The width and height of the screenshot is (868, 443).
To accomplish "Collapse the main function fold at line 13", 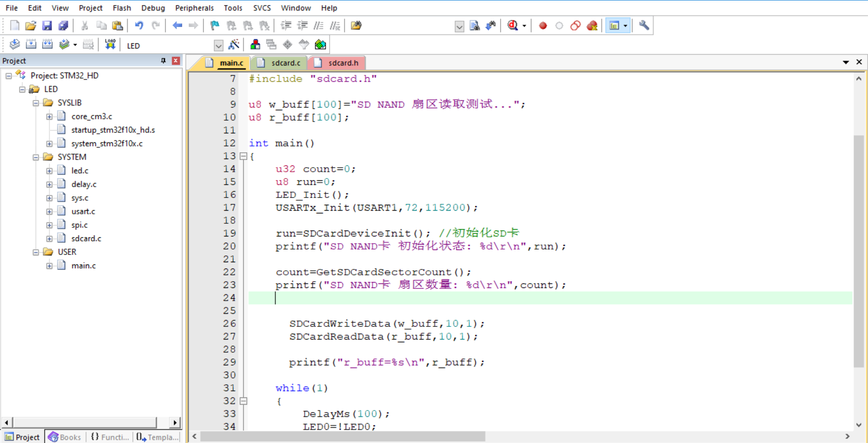I will click(243, 156).
